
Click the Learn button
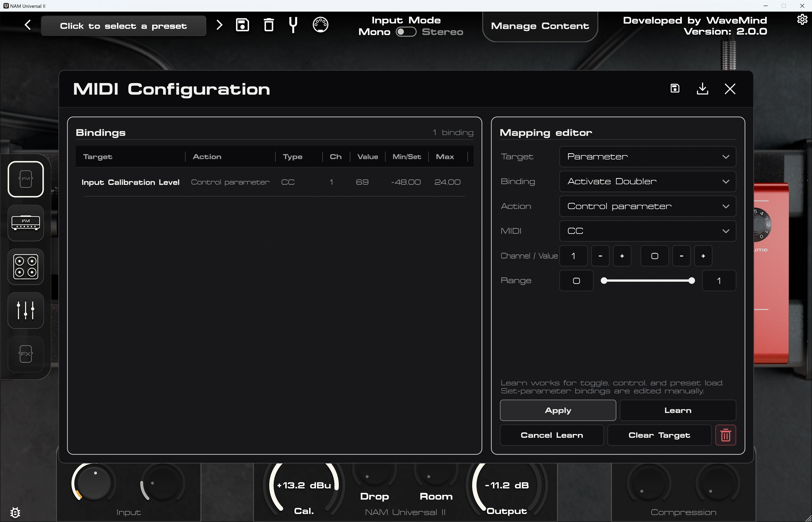678,411
